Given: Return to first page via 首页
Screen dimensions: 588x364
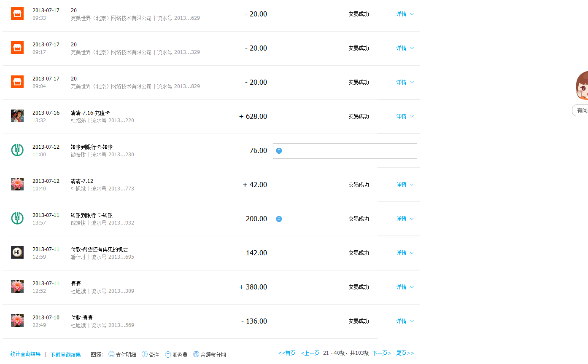Looking at the screenshot, I should click(287, 353).
